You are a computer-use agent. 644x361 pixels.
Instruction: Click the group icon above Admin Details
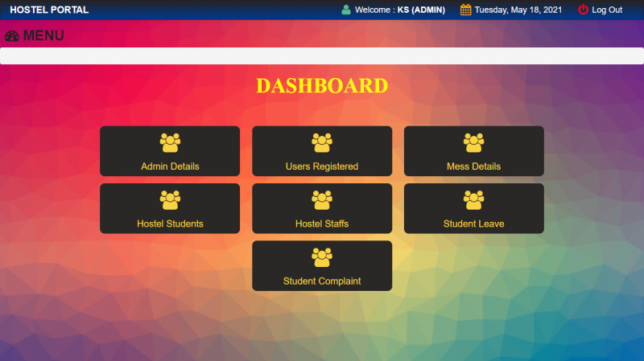click(170, 143)
